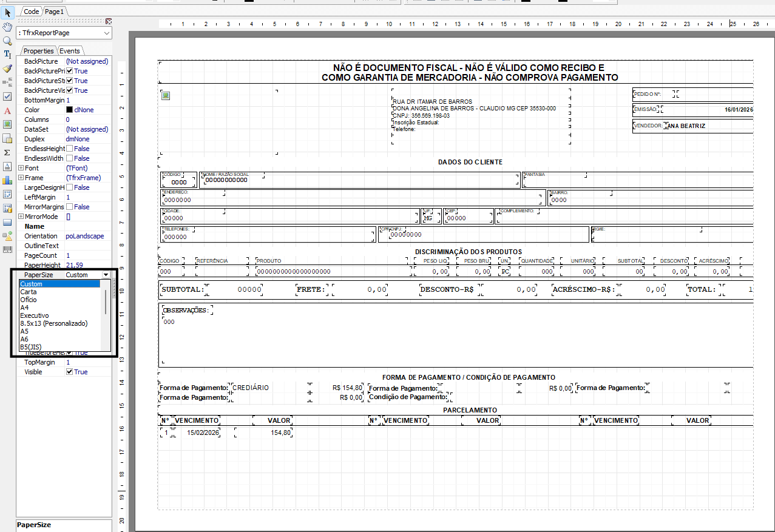The height and width of the screenshot is (532, 775).
Task: Insert a Chart object
Action: pyautogui.click(x=7, y=180)
